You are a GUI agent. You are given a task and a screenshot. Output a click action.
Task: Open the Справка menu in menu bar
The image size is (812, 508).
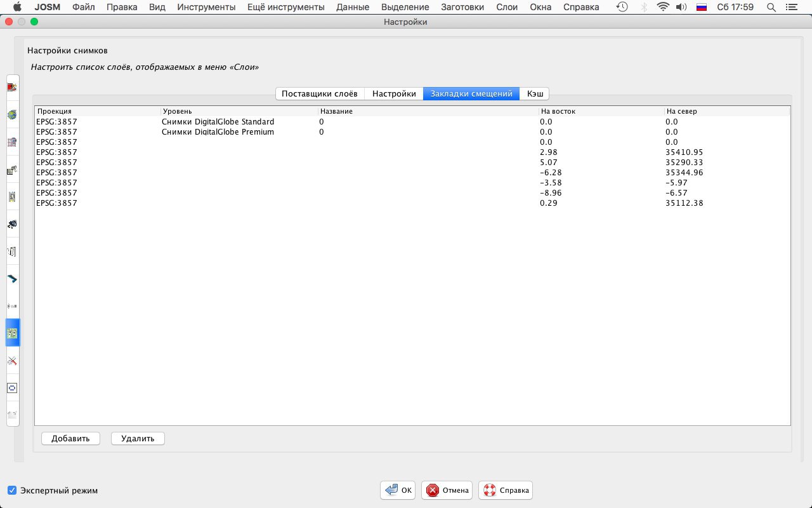point(581,7)
